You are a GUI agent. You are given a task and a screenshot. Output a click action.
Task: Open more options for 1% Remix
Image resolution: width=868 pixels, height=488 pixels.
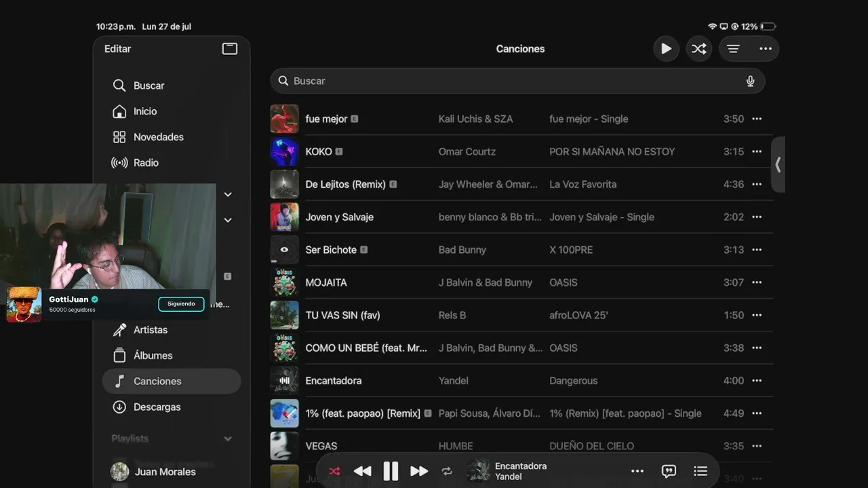pyautogui.click(x=757, y=413)
